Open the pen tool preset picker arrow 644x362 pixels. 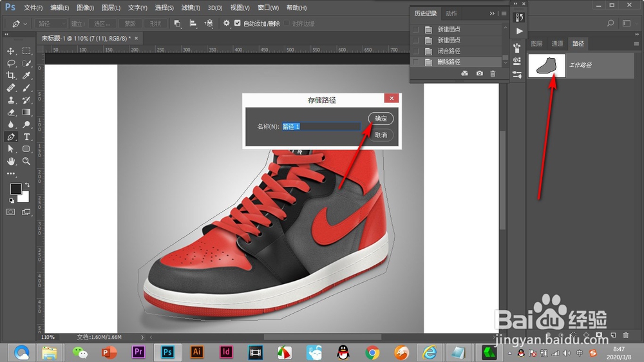25,23
